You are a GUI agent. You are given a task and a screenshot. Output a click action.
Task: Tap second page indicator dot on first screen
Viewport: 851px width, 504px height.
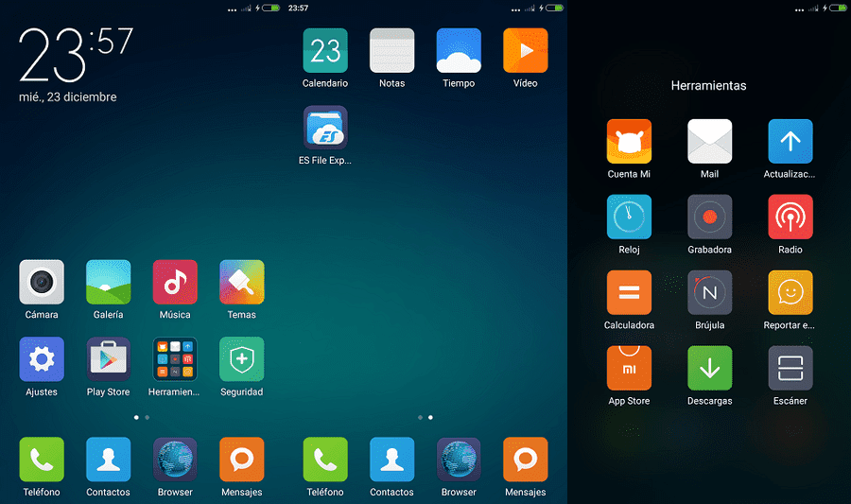pos(148,417)
